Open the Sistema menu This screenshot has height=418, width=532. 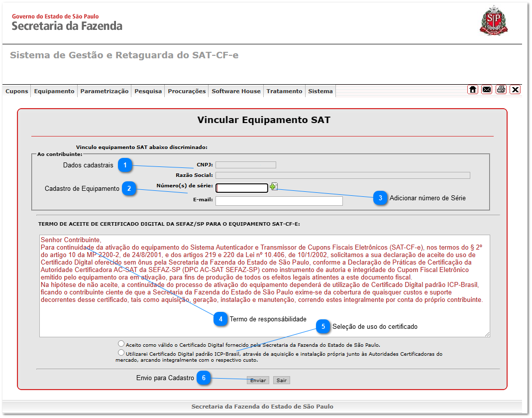[320, 91]
